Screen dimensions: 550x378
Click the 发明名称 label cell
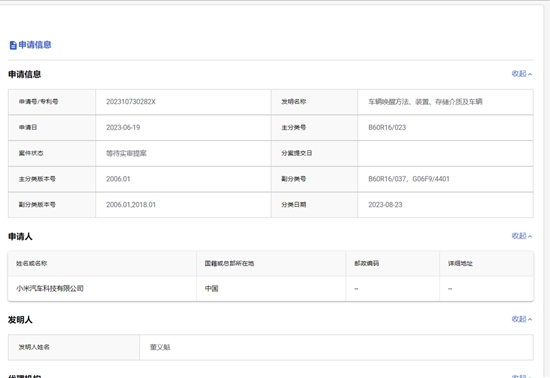[314, 102]
